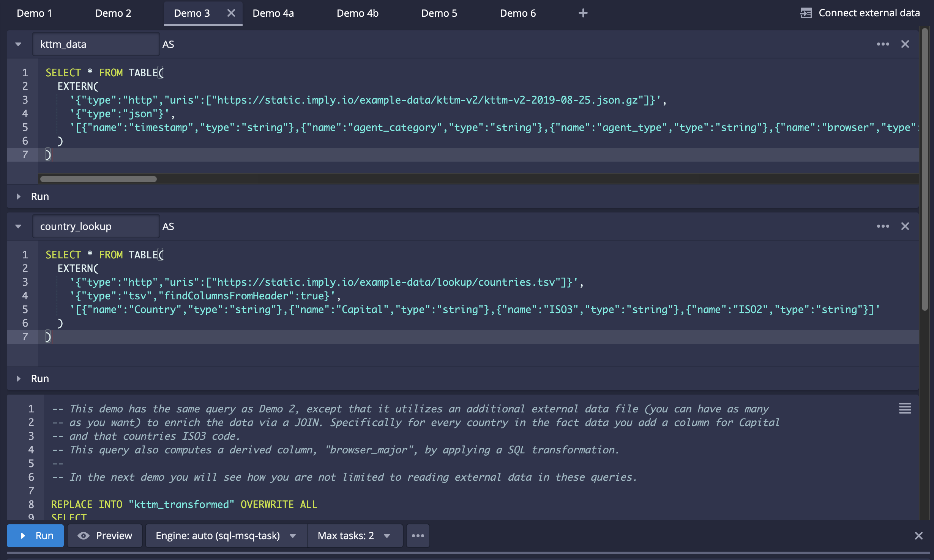The height and width of the screenshot is (560, 934).
Task: Click the blue Run button
Action: pos(35,536)
